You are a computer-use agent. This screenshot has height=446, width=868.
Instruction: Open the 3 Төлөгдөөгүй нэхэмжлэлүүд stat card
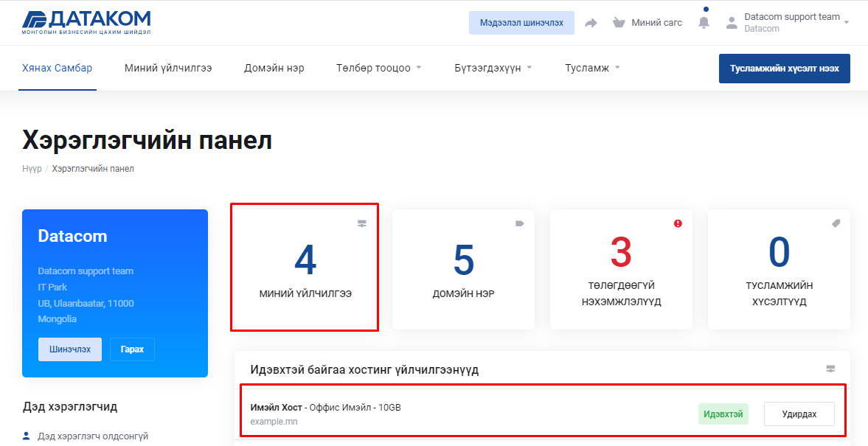(621, 270)
